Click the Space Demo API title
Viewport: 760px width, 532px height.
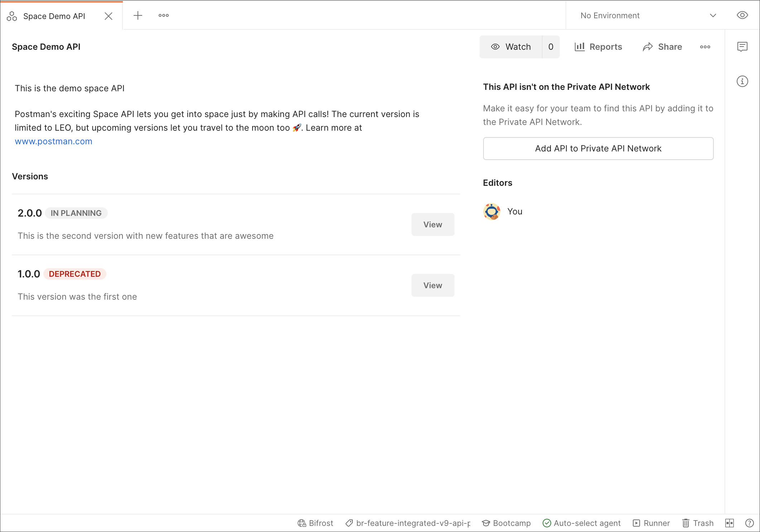[x=46, y=47]
